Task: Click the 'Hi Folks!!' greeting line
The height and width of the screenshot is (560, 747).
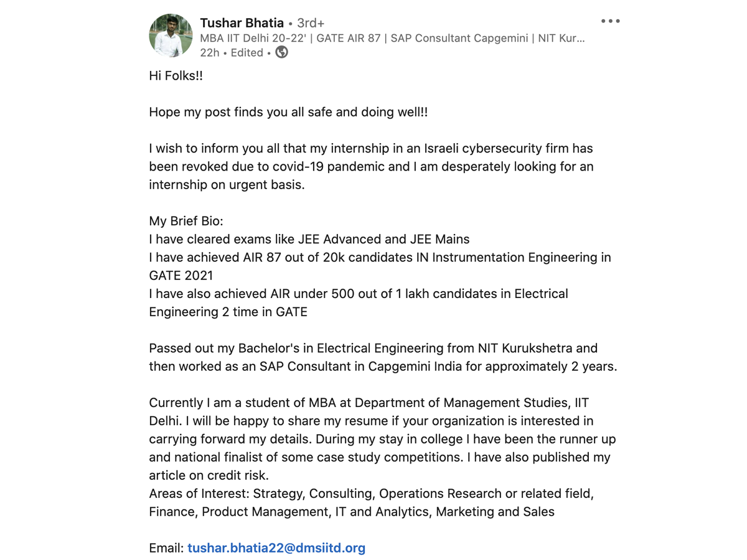Action: 176,76
